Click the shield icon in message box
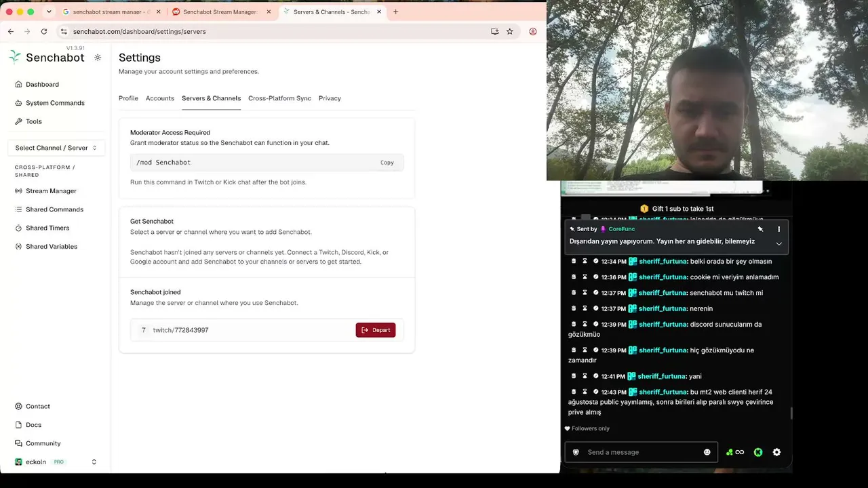The height and width of the screenshot is (488, 868). pyautogui.click(x=576, y=452)
